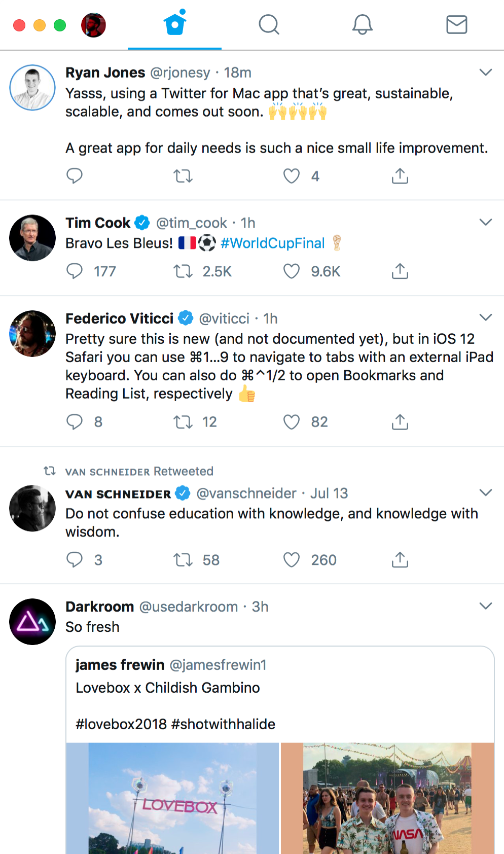504x854 pixels.
Task: Retweet Federico Viticci's iOS 12 tweet
Action: point(183,422)
